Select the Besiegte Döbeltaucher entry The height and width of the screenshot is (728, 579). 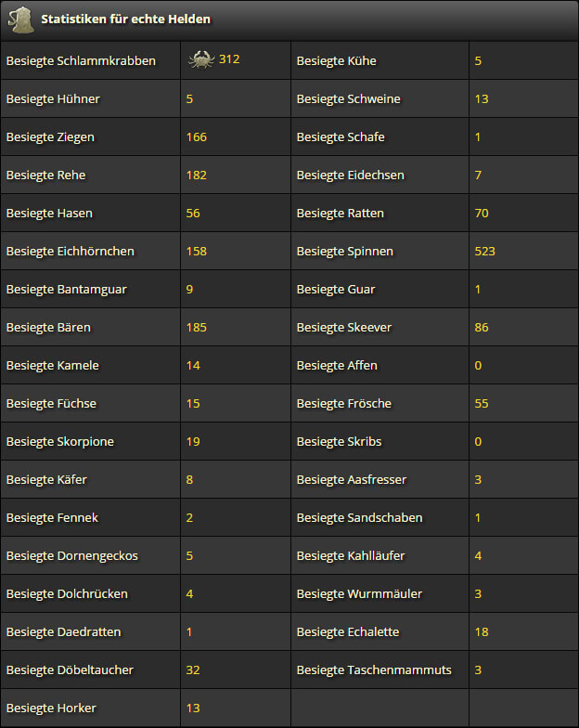[x=71, y=670]
